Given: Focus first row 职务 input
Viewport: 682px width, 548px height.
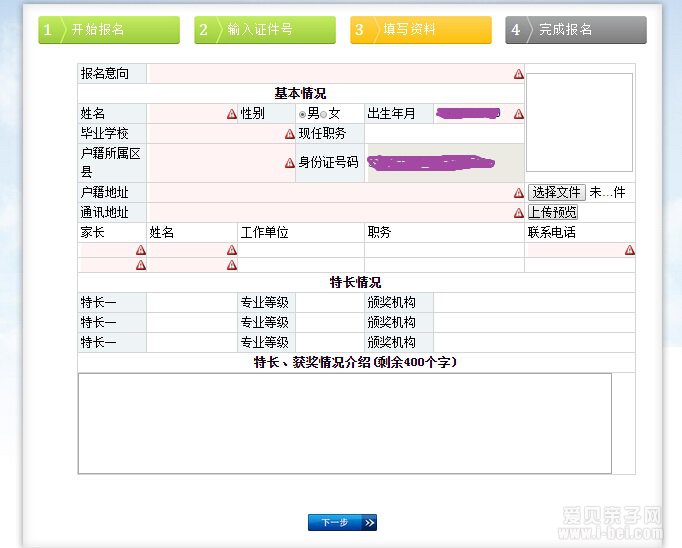Looking at the screenshot, I should [444, 250].
